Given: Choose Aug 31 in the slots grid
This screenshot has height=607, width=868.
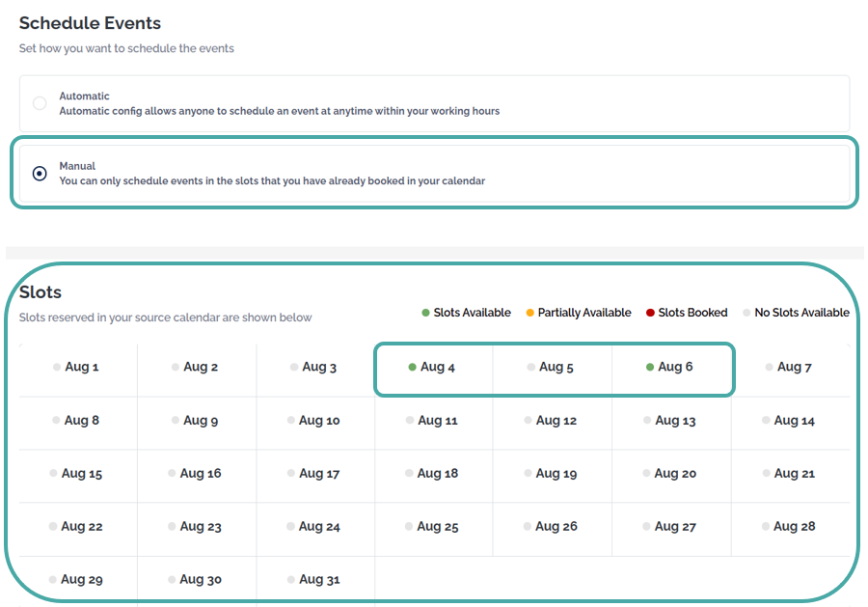Looking at the screenshot, I should (x=314, y=580).
